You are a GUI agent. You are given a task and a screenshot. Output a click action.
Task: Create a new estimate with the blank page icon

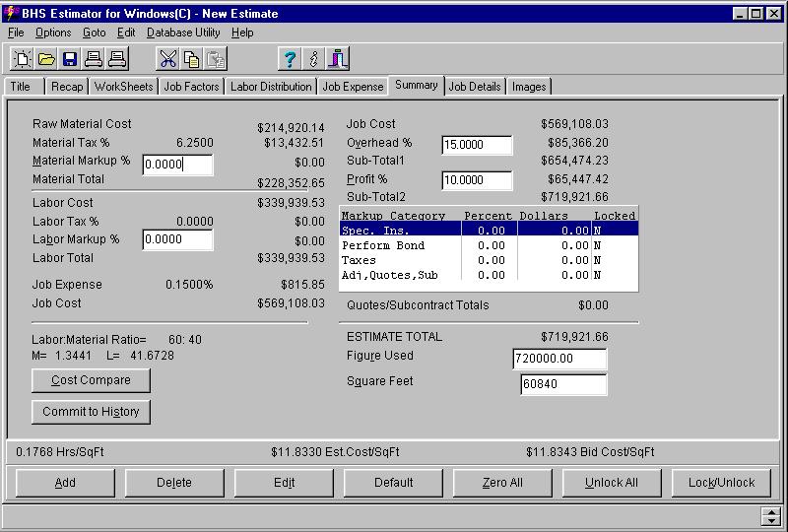pyautogui.click(x=22, y=59)
